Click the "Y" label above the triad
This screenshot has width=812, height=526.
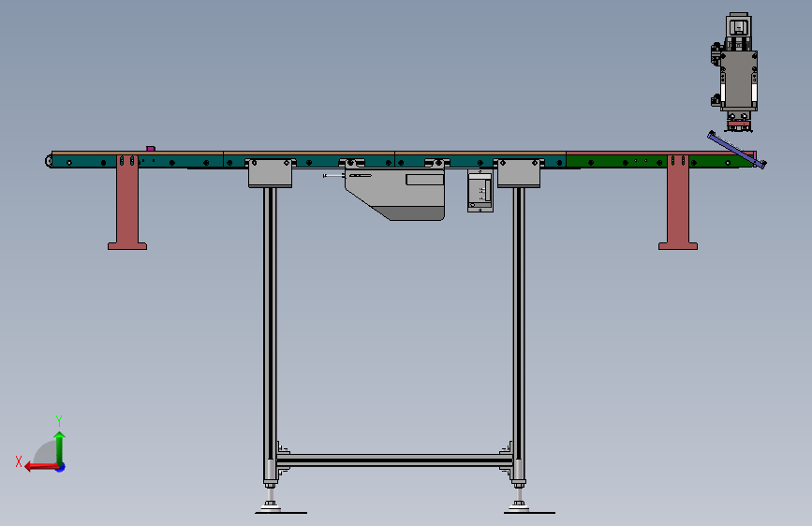click(59, 420)
